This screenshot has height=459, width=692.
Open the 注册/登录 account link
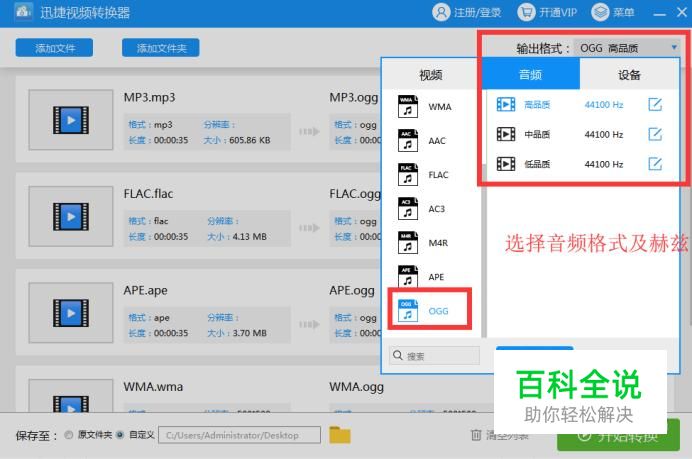tap(478, 12)
